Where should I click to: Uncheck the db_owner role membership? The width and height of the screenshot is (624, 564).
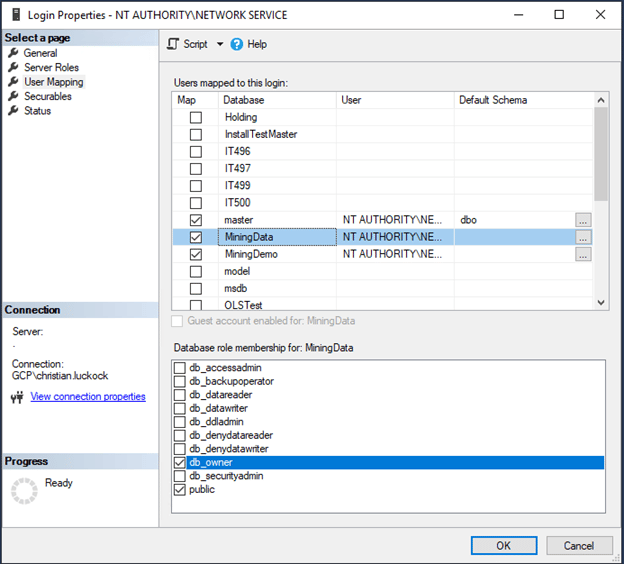180,463
